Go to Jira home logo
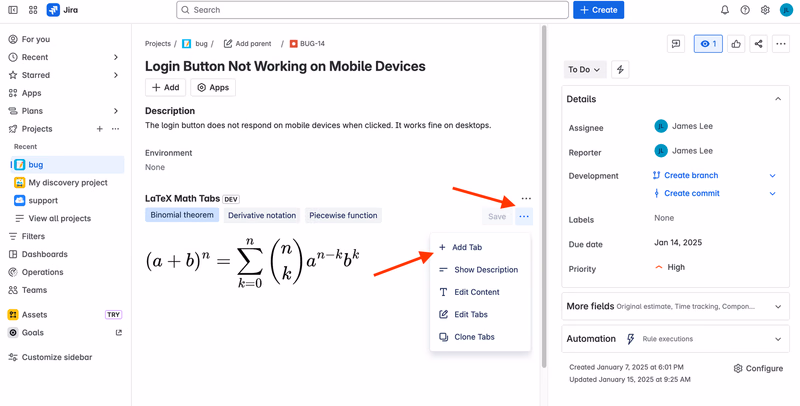The width and height of the screenshot is (800, 406). coord(62,10)
